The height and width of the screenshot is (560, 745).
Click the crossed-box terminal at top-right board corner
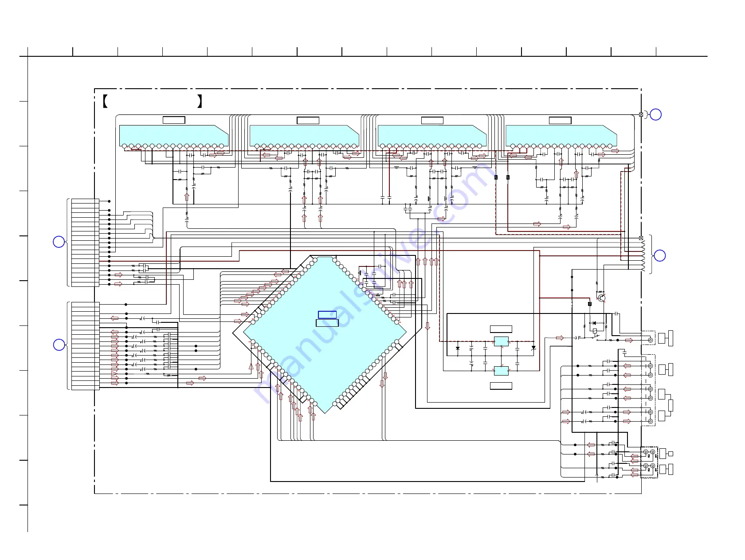(641, 114)
